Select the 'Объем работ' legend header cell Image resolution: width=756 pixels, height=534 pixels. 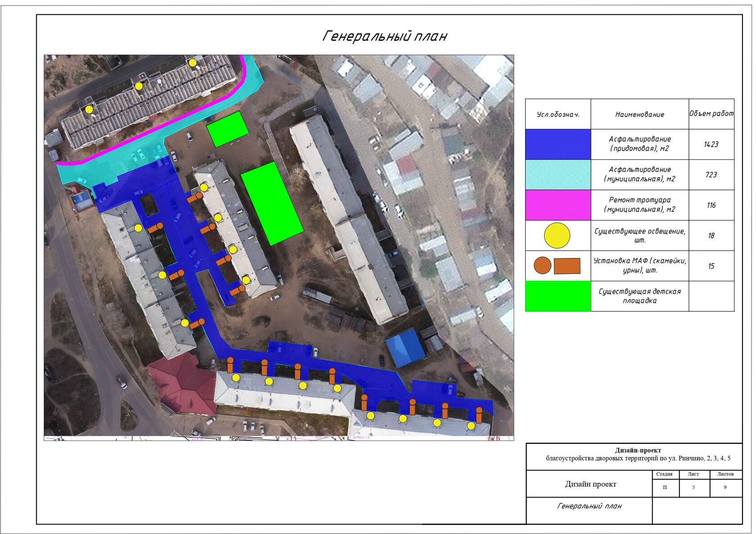click(711, 114)
